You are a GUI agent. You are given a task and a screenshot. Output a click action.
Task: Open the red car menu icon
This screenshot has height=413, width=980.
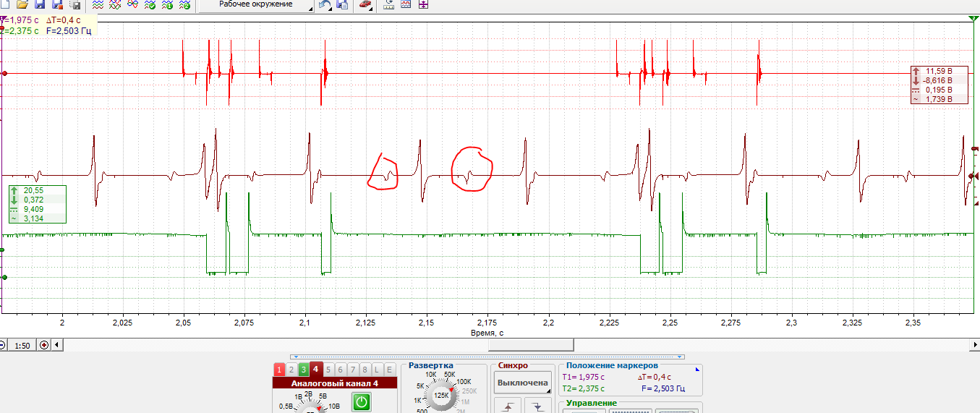pyautogui.click(x=366, y=4)
